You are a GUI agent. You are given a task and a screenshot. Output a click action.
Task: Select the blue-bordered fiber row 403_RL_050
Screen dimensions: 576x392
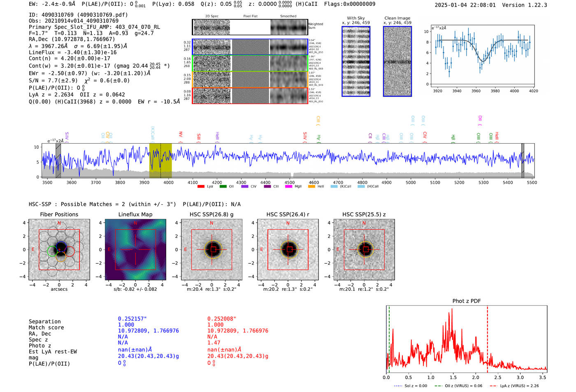[250, 47]
